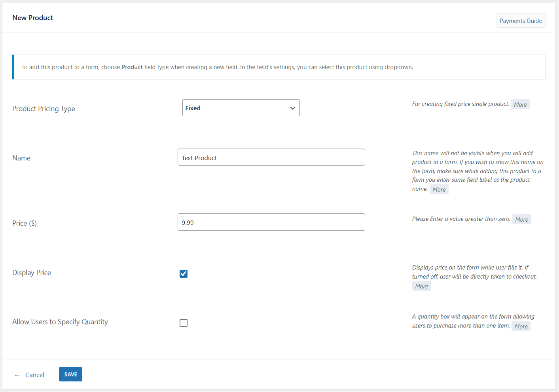
Task: Click More next to the quantity box description
Action: (x=521, y=326)
